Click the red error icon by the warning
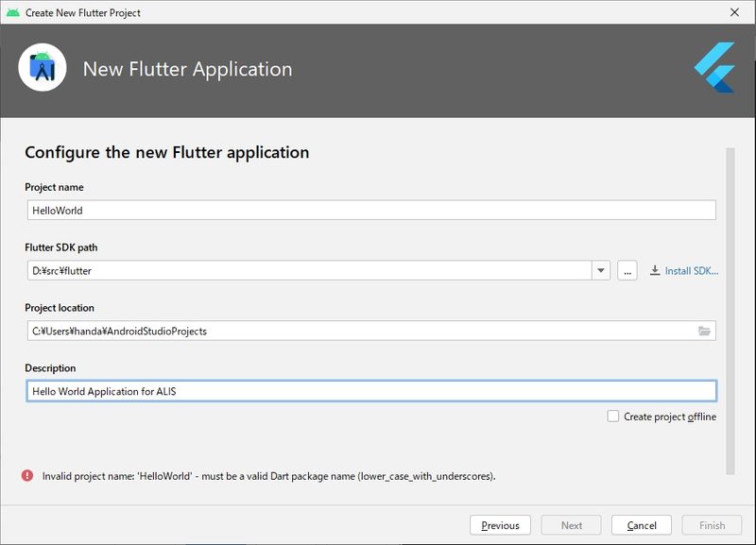 coord(26,476)
